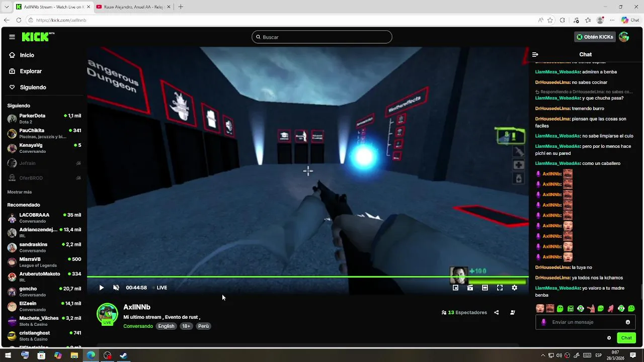
Task: Click the purple microphone badge in message box
Action: pos(543,322)
